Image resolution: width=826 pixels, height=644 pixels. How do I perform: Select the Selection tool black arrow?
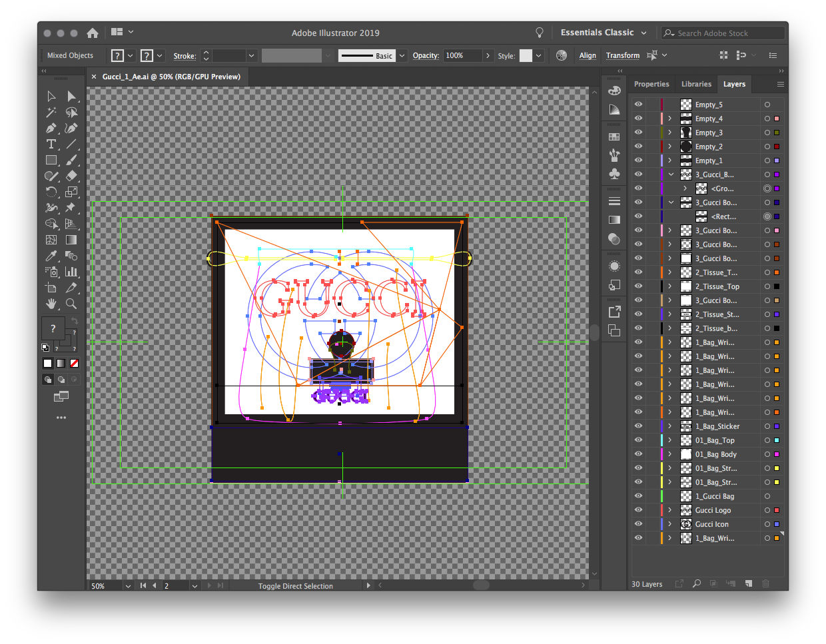tap(51, 97)
